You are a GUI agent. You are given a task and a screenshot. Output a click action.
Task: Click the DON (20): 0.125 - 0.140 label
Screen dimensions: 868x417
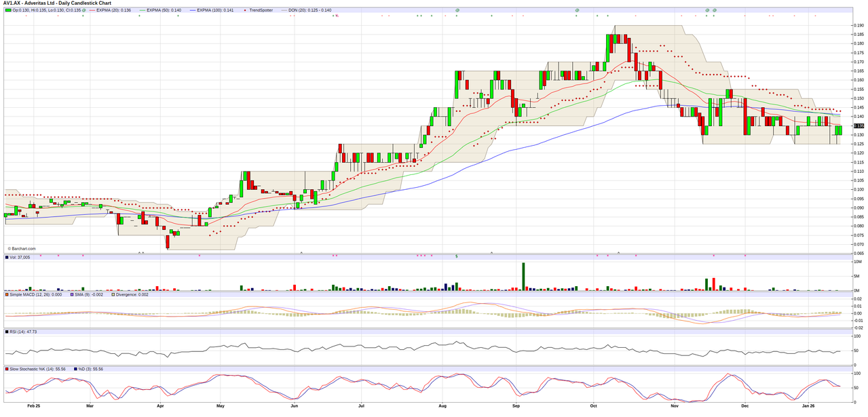tap(309, 10)
